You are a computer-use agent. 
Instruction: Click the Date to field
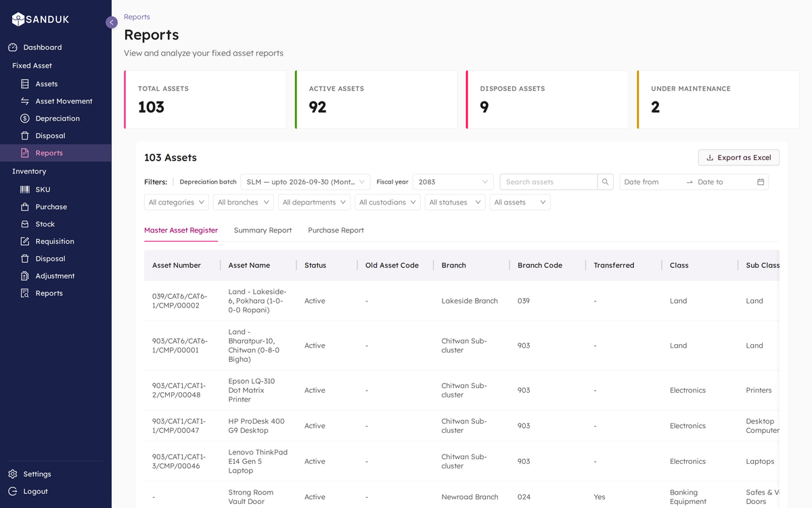tap(724, 182)
